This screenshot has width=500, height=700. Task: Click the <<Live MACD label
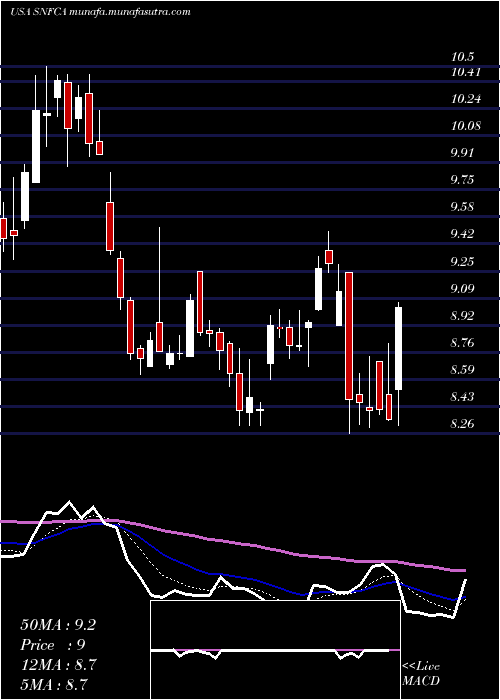[421, 674]
